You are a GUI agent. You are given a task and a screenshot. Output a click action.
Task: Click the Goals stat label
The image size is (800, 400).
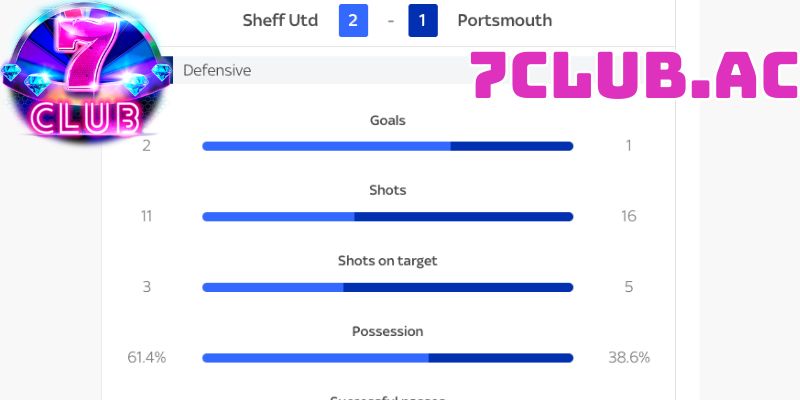pos(387,120)
